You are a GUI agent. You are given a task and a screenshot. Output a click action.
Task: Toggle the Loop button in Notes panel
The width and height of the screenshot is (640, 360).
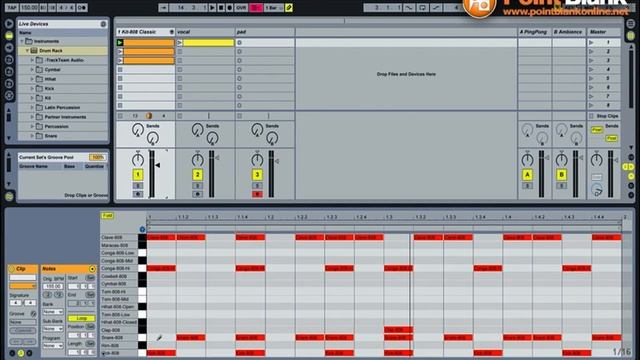click(x=82, y=318)
